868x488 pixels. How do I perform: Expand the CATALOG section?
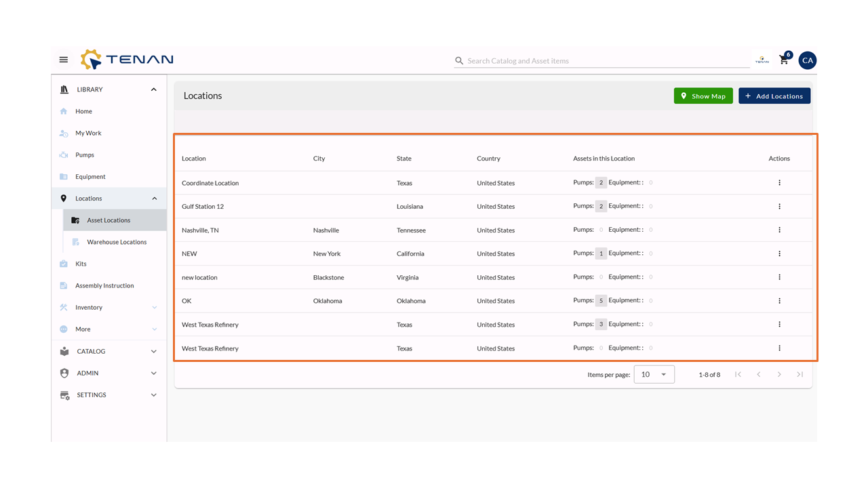point(153,351)
